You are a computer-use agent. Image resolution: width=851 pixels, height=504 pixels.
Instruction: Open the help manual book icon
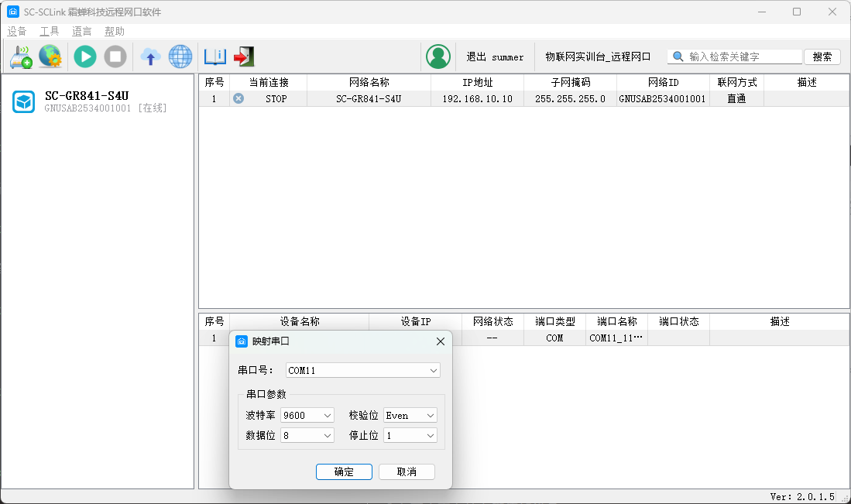(x=214, y=57)
